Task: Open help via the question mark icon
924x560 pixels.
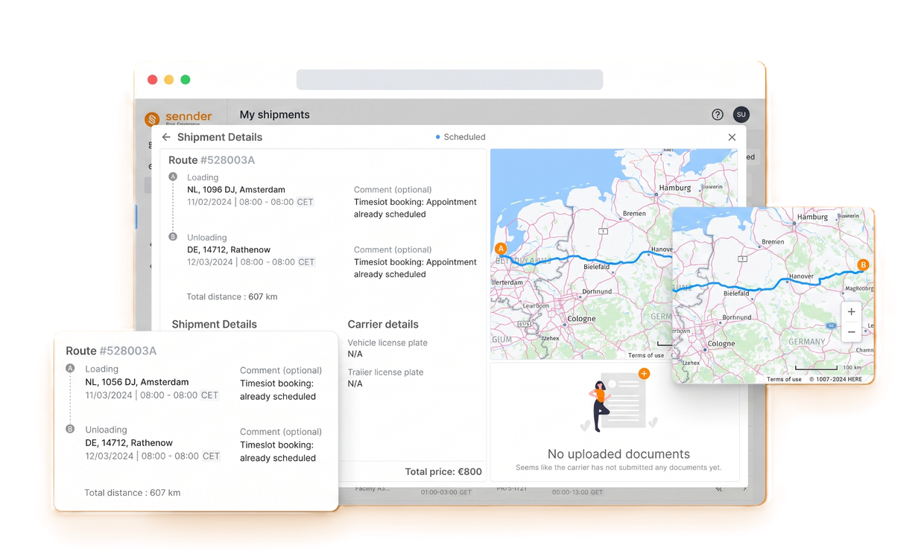Action: (x=718, y=115)
